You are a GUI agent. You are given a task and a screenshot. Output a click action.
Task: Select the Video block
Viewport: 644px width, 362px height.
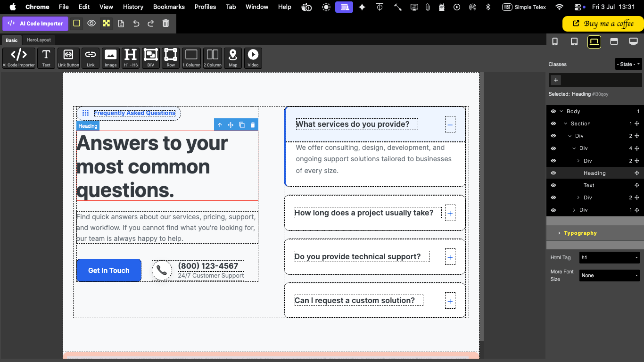coord(253,58)
